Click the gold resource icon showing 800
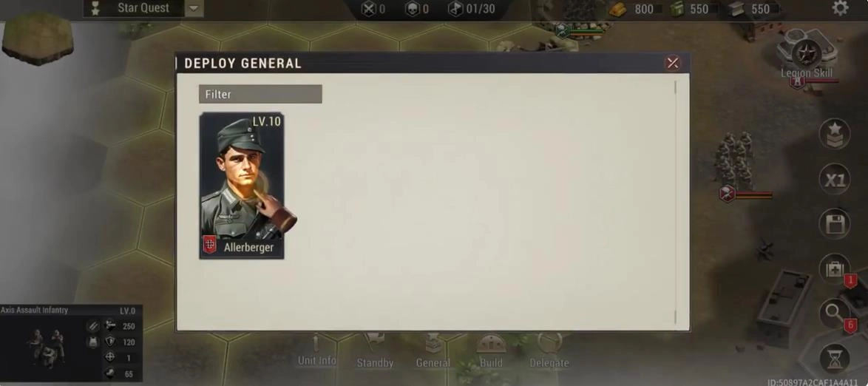The height and width of the screenshot is (386, 868). (x=618, y=9)
